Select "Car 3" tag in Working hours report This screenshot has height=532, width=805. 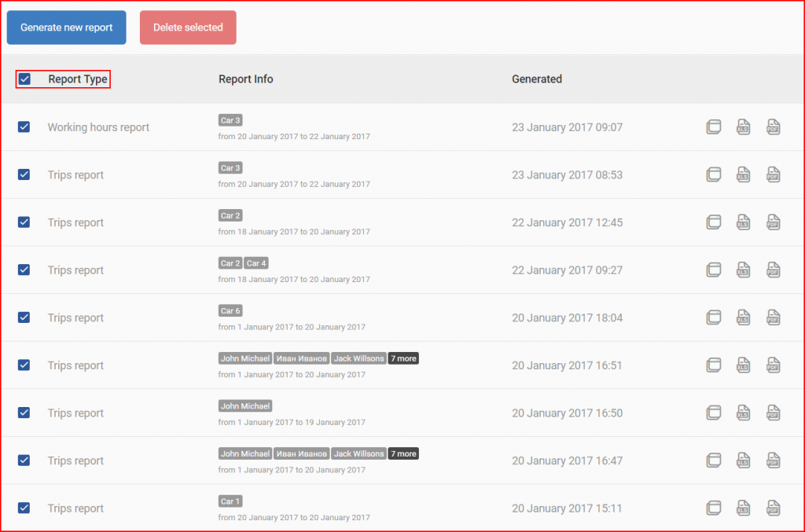pyautogui.click(x=230, y=120)
